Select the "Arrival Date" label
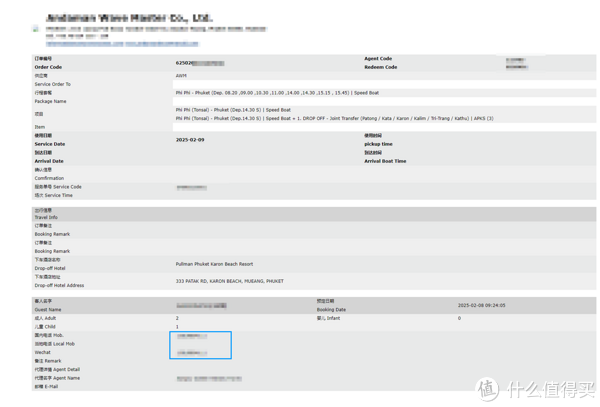Image resolution: width=600 pixels, height=407 pixels. (x=49, y=161)
